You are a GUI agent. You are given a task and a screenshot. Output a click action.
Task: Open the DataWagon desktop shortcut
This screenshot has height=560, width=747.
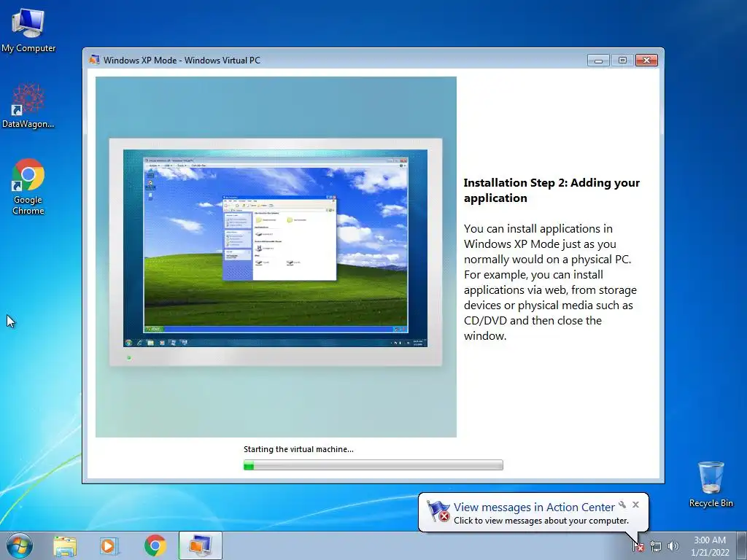(28, 106)
